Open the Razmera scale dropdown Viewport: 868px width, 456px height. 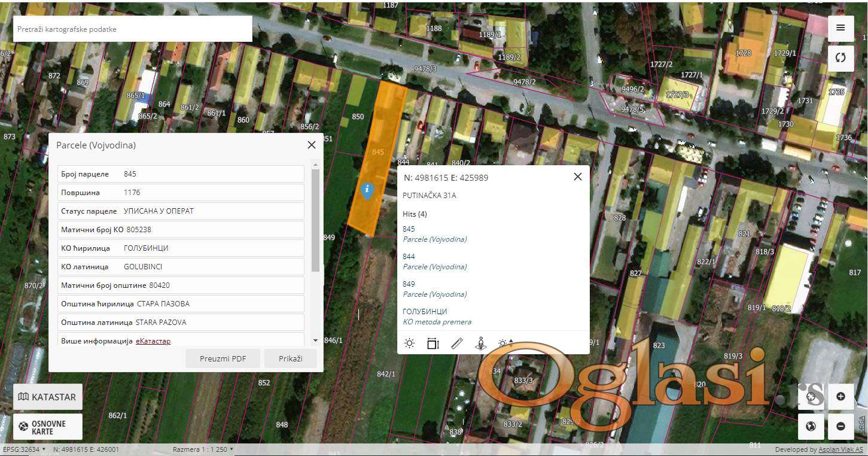(203, 449)
